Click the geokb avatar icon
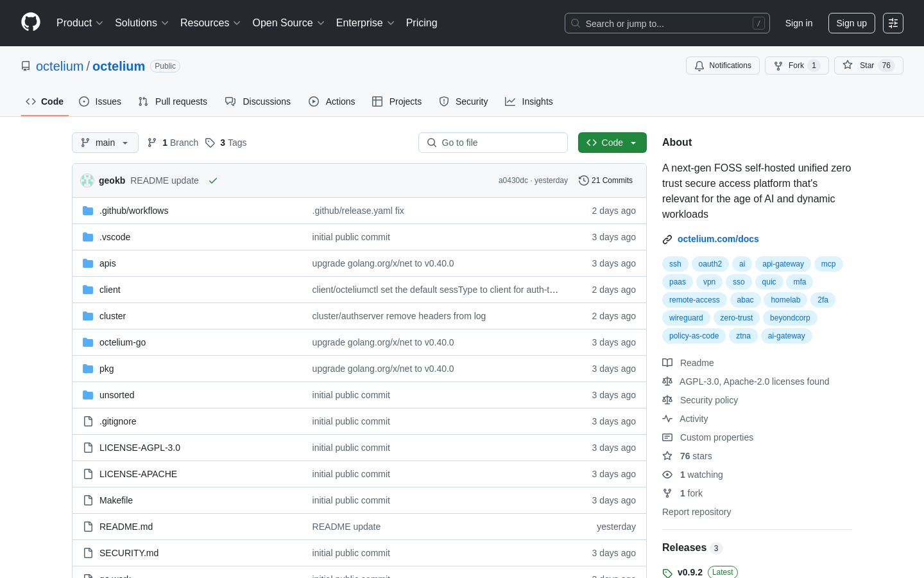Screen dimensions: 924x578 pyautogui.click(x=87, y=180)
